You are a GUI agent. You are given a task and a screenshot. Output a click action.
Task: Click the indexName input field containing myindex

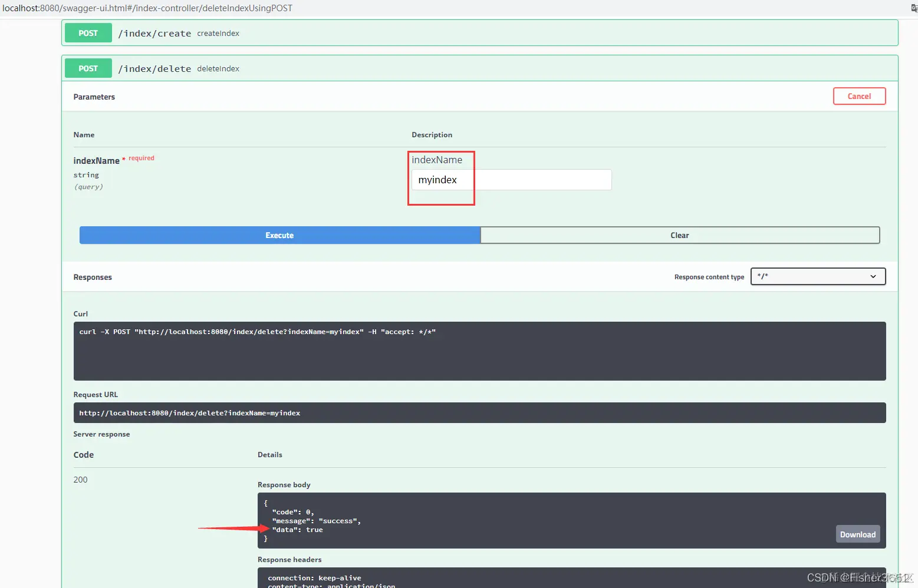(x=511, y=180)
